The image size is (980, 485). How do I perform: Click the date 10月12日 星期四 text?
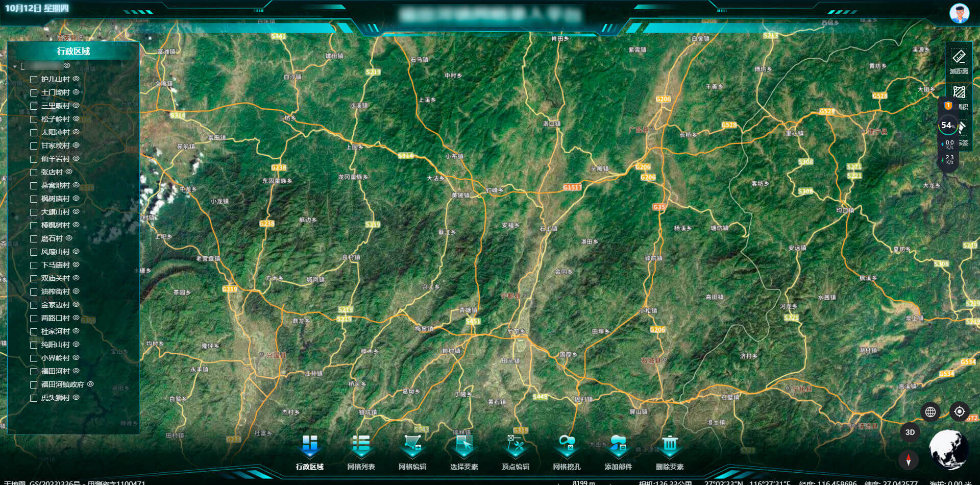pos(37,8)
